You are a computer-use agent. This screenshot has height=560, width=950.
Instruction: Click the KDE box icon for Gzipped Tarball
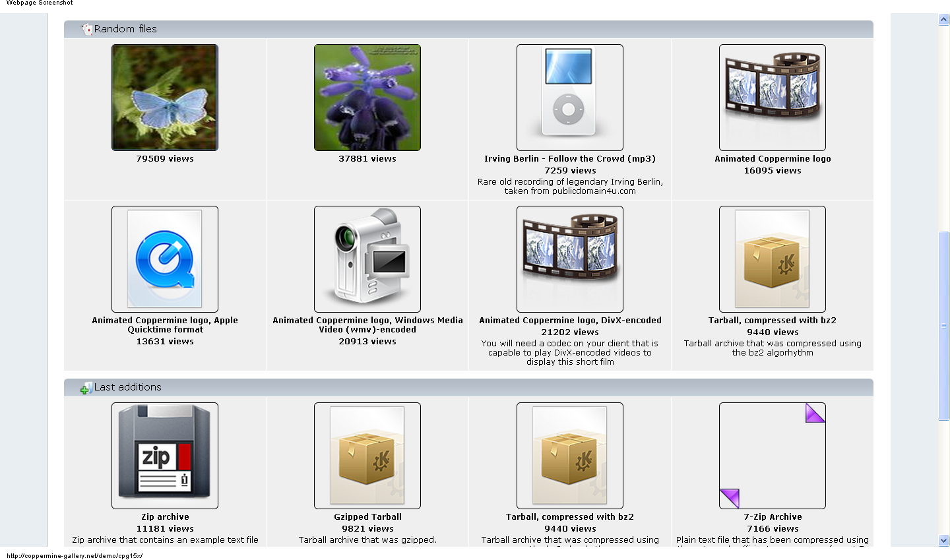[x=367, y=456]
